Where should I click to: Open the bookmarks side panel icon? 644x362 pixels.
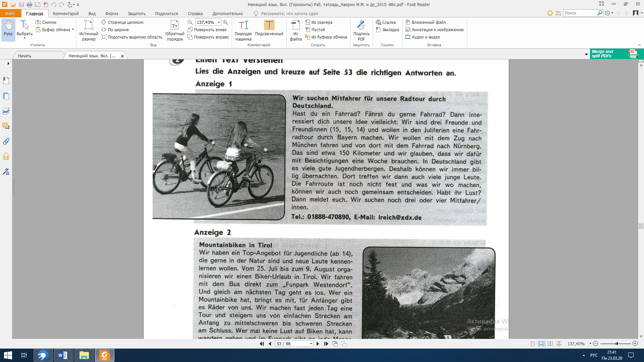point(6,80)
